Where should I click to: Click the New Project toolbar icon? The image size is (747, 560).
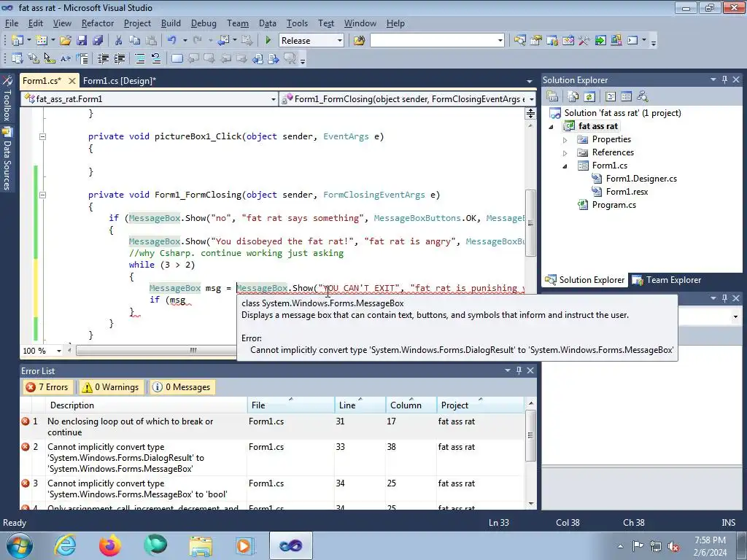[x=18, y=41]
